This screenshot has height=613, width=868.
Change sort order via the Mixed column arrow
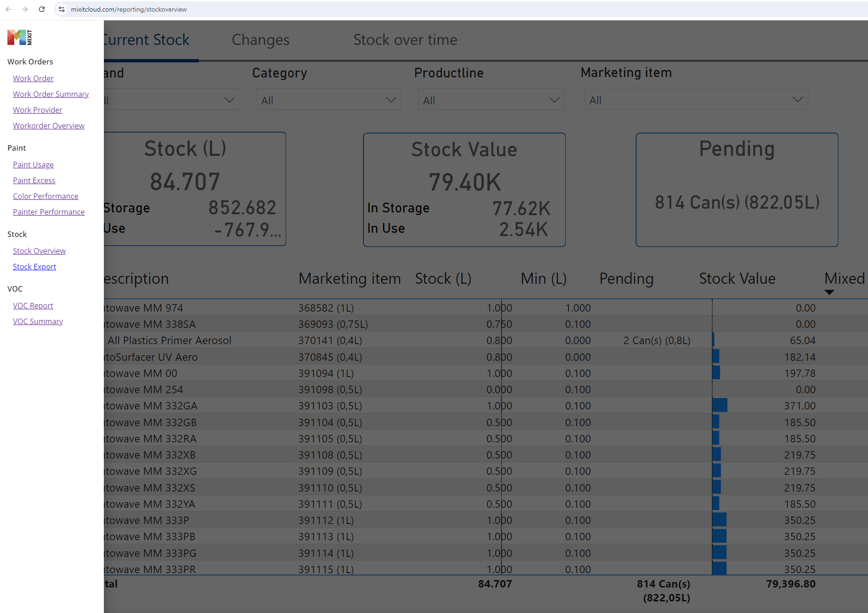click(829, 292)
